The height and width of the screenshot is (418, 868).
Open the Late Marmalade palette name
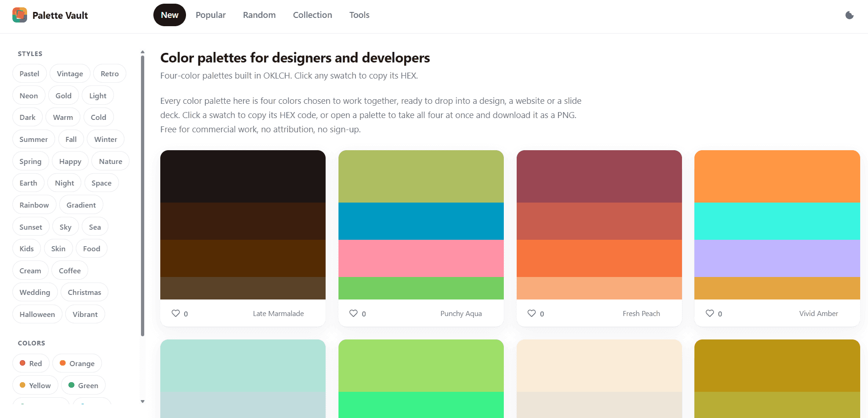pos(278,313)
